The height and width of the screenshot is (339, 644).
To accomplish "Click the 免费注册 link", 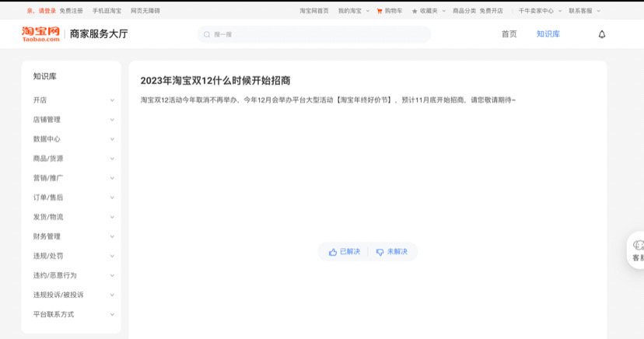I will point(71,11).
